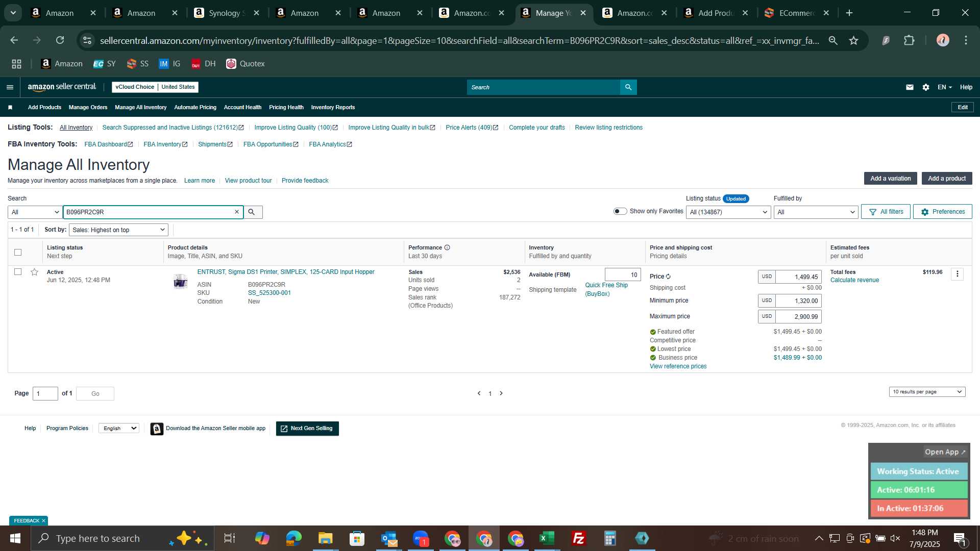
Task: Click the page number input field
Action: tap(45, 394)
